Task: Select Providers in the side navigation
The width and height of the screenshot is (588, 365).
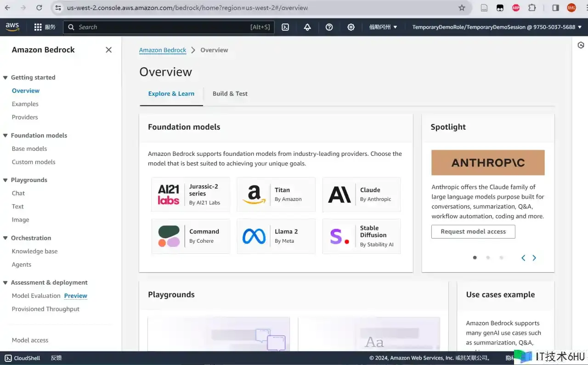Action: [25, 117]
